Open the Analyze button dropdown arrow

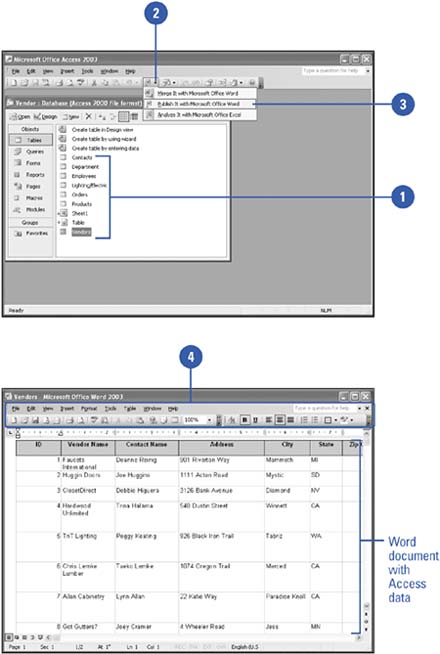pos(174,83)
